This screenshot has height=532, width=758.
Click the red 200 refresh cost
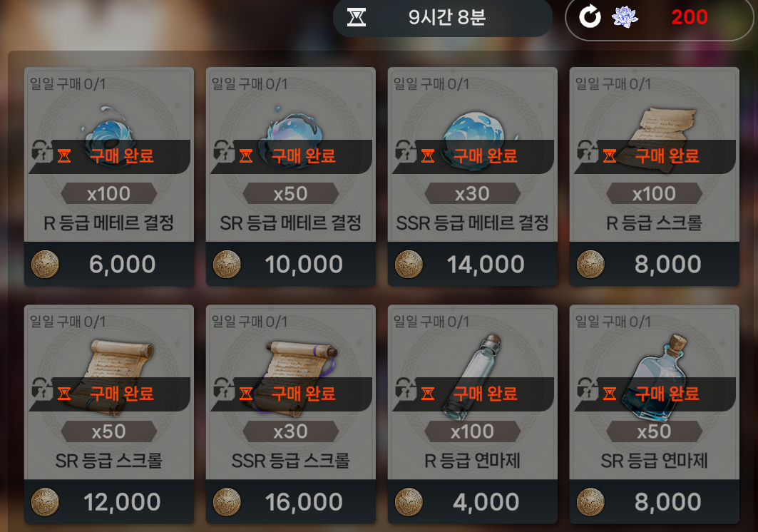tap(690, 17)
